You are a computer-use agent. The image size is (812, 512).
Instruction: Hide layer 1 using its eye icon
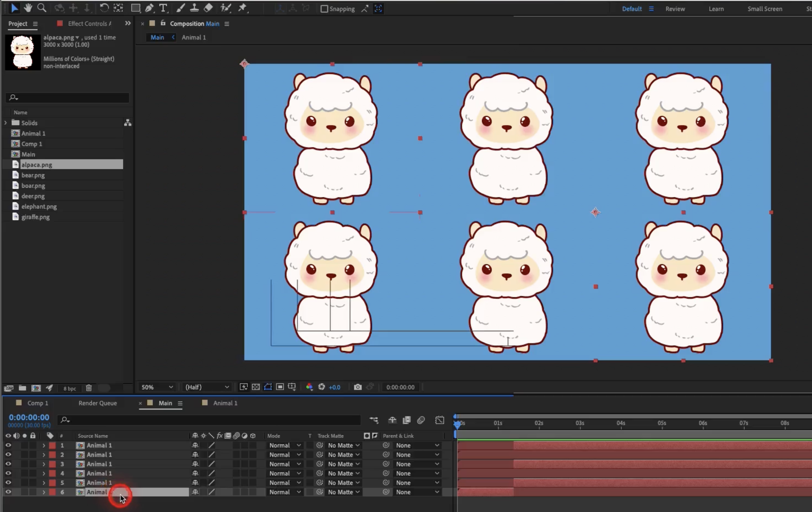[x=8, y=445]
